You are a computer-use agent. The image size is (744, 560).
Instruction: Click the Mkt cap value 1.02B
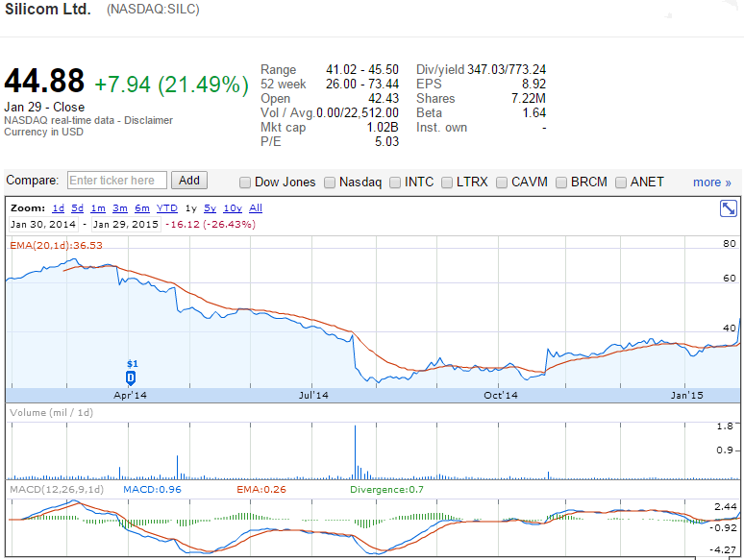coord(383,127)
